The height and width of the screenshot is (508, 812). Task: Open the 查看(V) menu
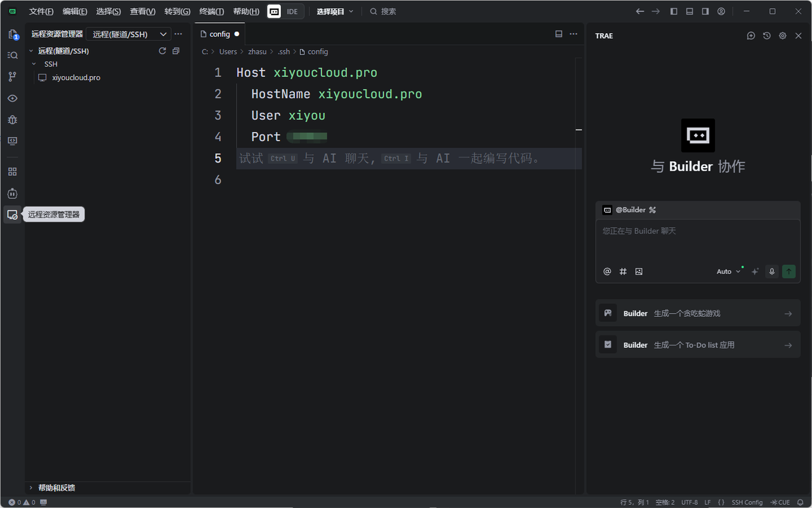[143, 11]
